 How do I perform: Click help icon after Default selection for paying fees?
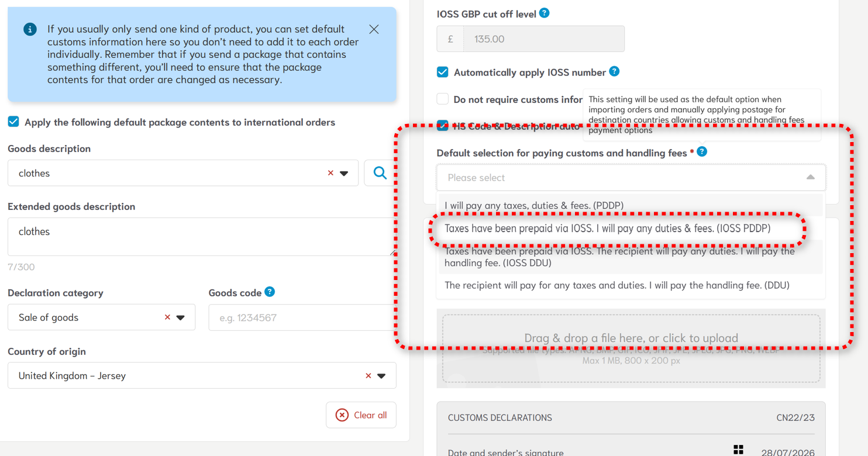702,151
